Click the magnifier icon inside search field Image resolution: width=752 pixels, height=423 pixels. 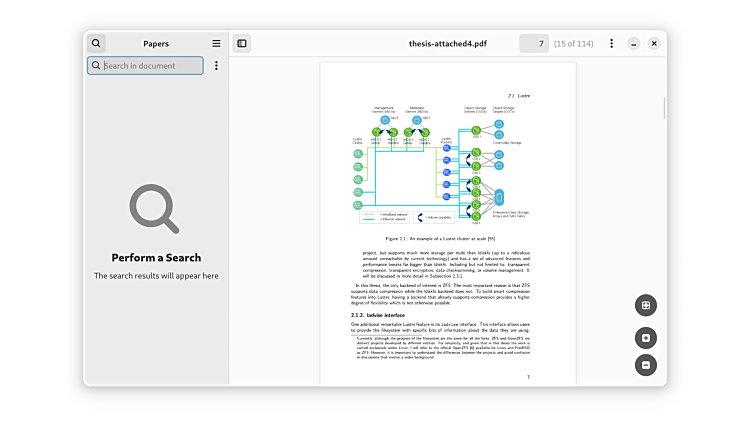click(96, 66)
